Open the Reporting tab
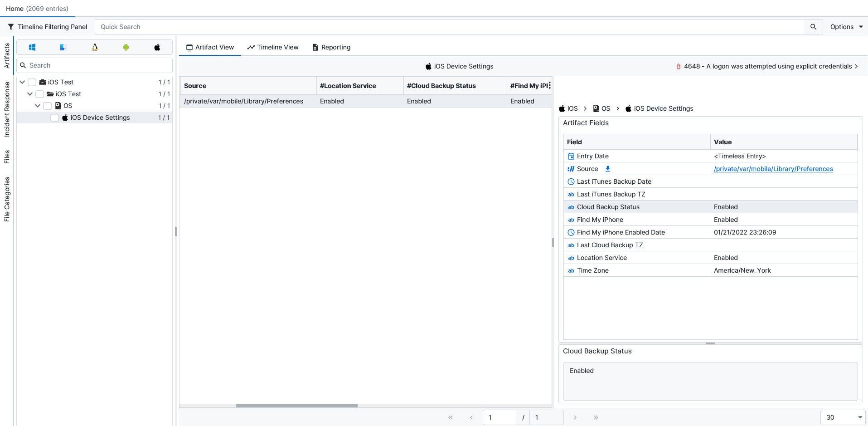This screenshot has width=868, height=426. click(x=331, y=47)
